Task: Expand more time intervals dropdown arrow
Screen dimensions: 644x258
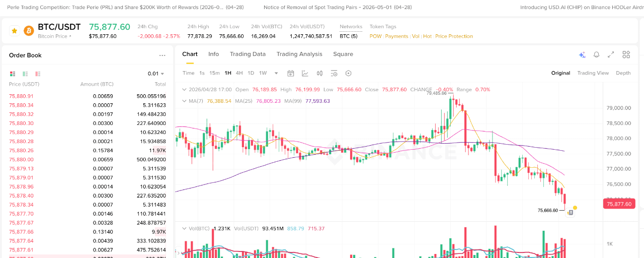Action: [x=276, y=73]
